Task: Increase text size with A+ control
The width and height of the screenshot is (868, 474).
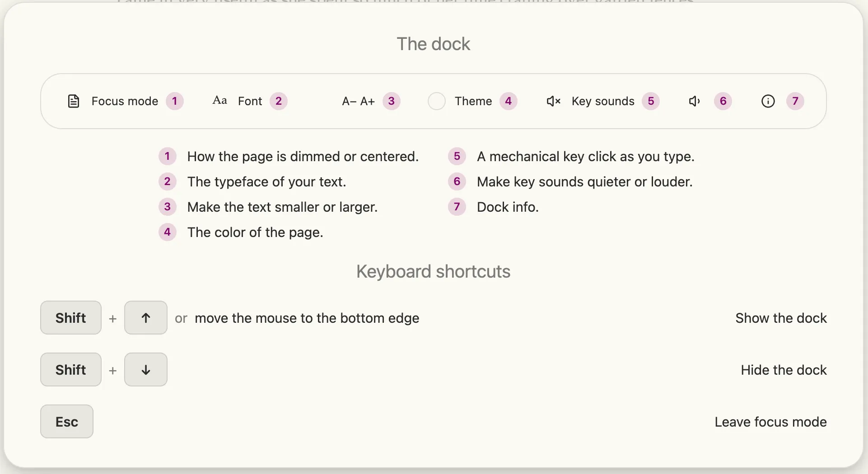Action: coord(368,101)
